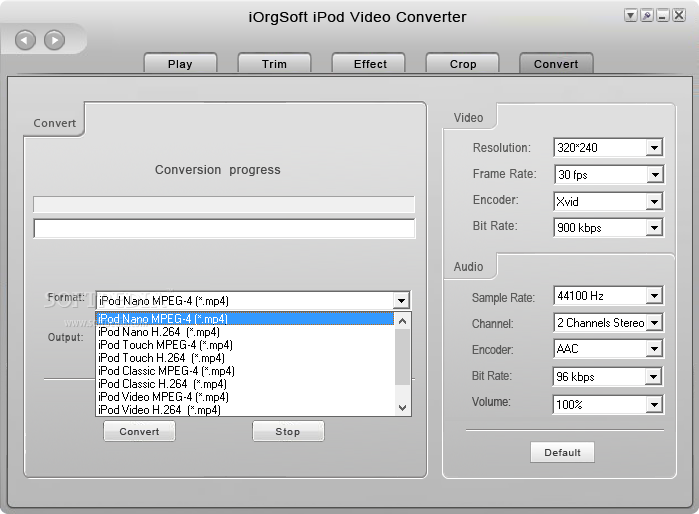
Task: Reset settings with the Default button
Action: (x=562, y=452)
